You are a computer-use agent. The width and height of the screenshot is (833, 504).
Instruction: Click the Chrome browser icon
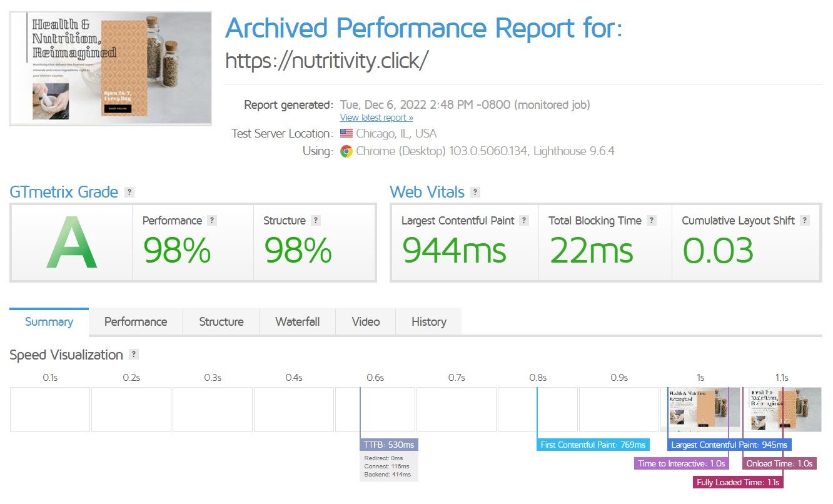click(x=346, y=151)
